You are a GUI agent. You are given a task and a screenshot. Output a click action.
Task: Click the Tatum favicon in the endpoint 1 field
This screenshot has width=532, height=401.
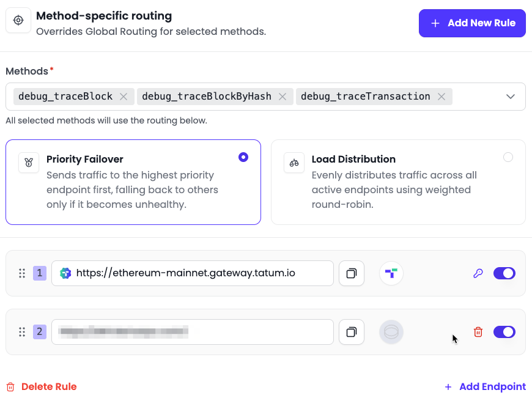[65, 273]
